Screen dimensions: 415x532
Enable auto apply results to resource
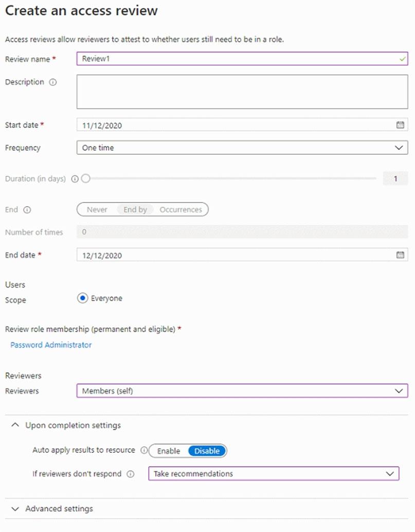pos(168,451)
